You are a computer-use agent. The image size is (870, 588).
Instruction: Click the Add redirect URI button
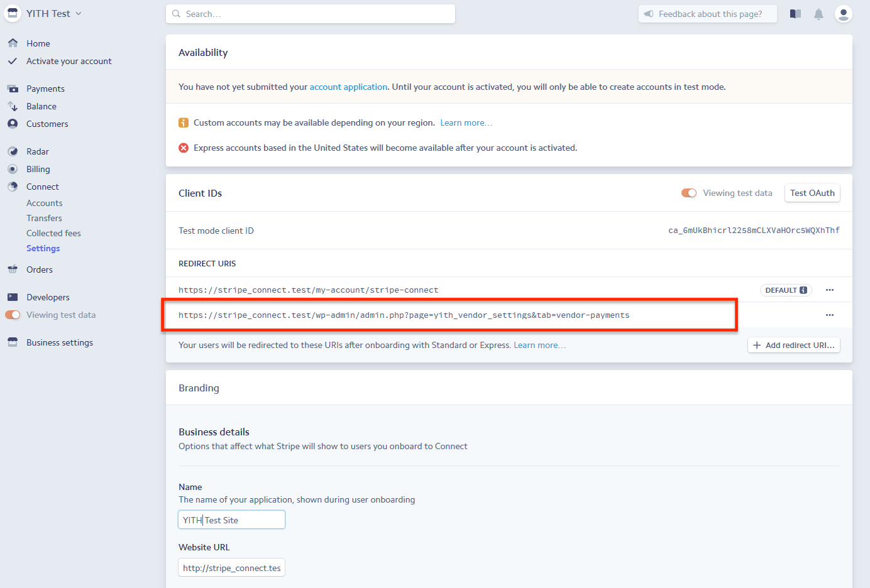tap(794, 345)
